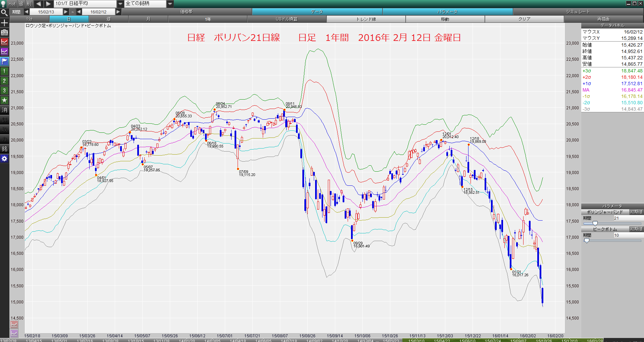Image resolution: width=644 pixels, height=342 pixels.
Task: Select the 月 monthly timeframe
Action: pyautogui.click(x=148, y=19)
